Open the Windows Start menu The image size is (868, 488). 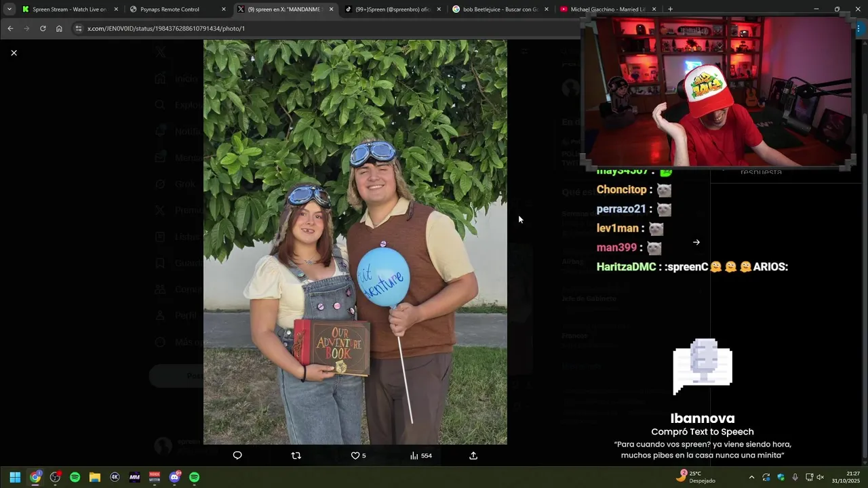(15, 477)
